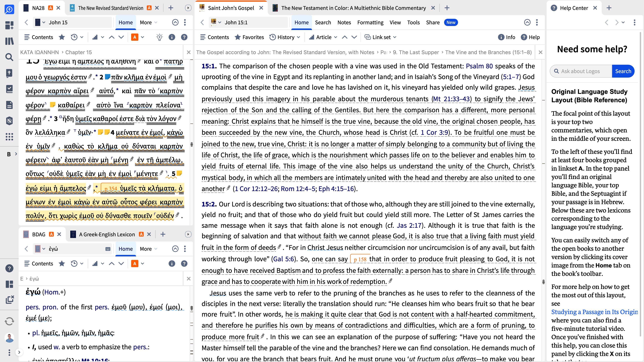Click the ἐγώ reference field in BDAG
This screenshot has width=644, height=362.
point(72,249)
